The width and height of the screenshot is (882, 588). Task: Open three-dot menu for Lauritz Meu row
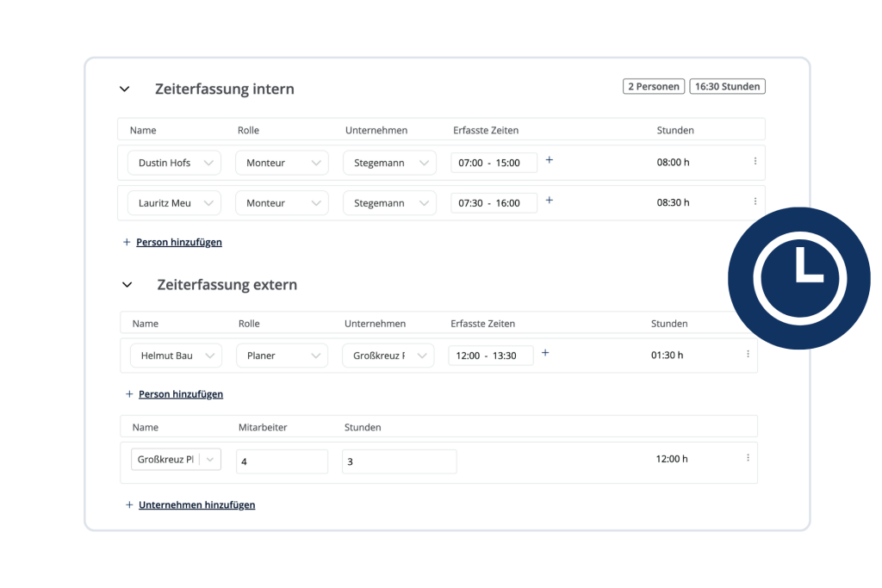coord(755,201)
